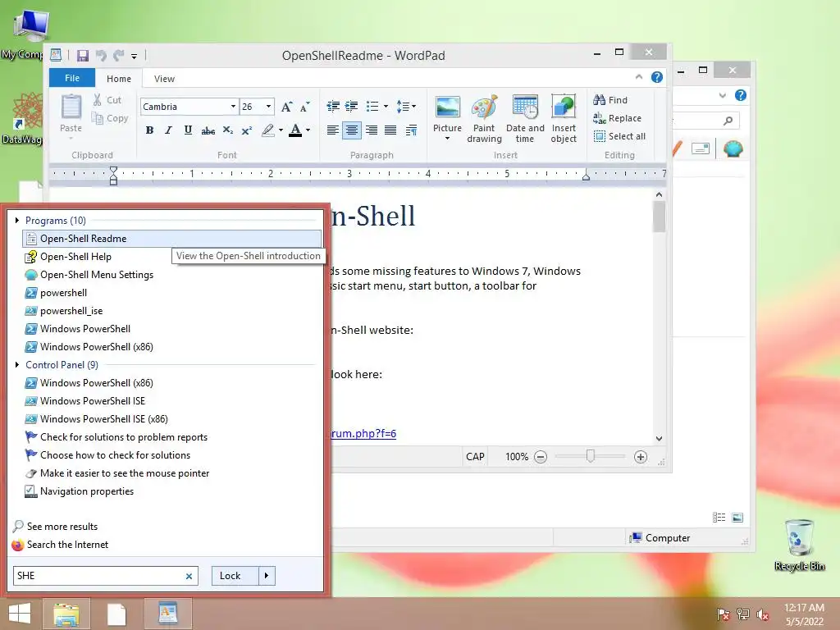Open the Paragraph dialog icon

[x=412, y=130]
